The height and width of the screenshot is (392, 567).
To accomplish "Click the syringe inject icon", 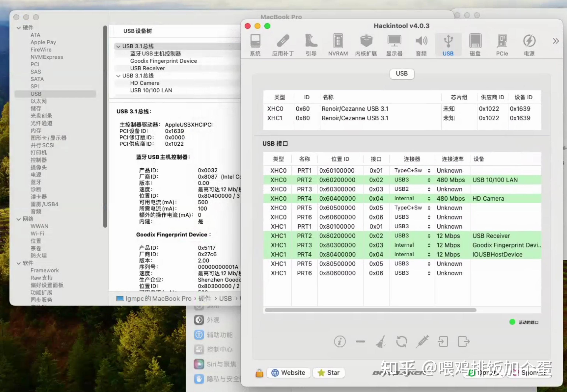I will 422,341.
